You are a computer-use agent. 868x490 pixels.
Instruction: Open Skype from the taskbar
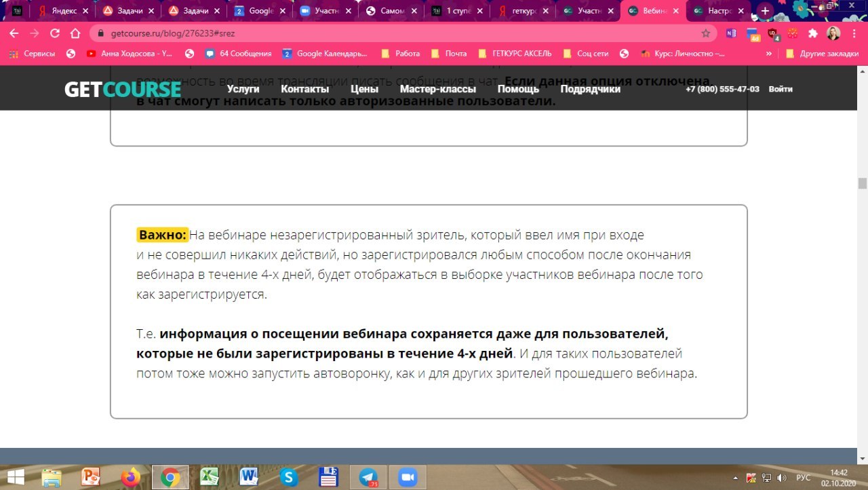click(x=289, y=477)
